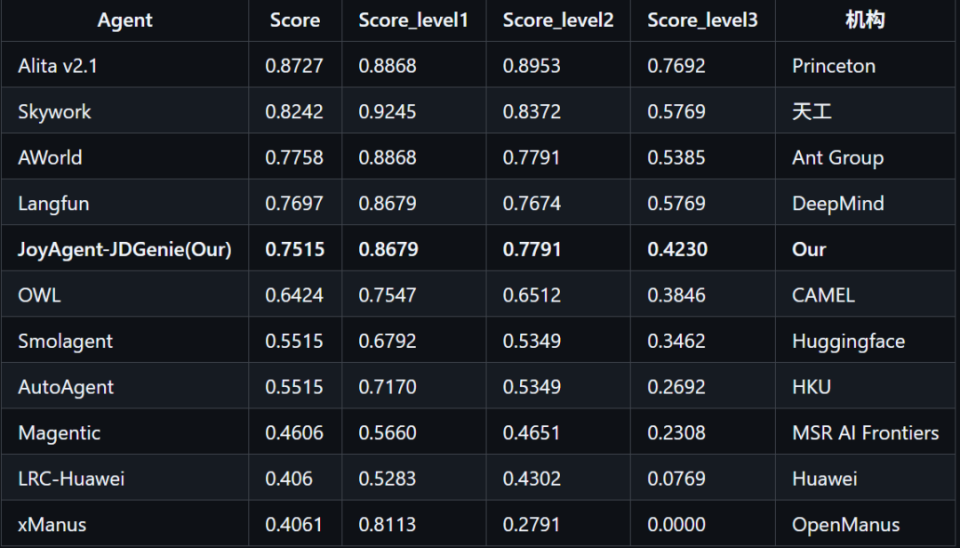Click Smolagent's level1 score 0.6792
The width and height of the screenshot is (960, 548).
pos(388,341)
